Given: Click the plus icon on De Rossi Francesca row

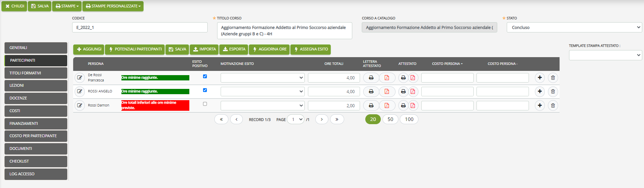Looking at the screenshot, I should pyautogui.click(x=540, y=78).
